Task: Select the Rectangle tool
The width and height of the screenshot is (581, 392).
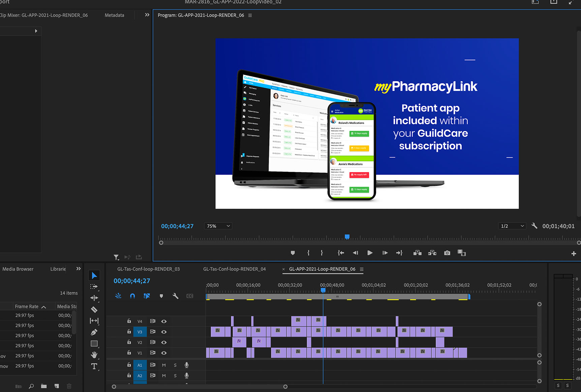Action: click(x=94, y=344)
